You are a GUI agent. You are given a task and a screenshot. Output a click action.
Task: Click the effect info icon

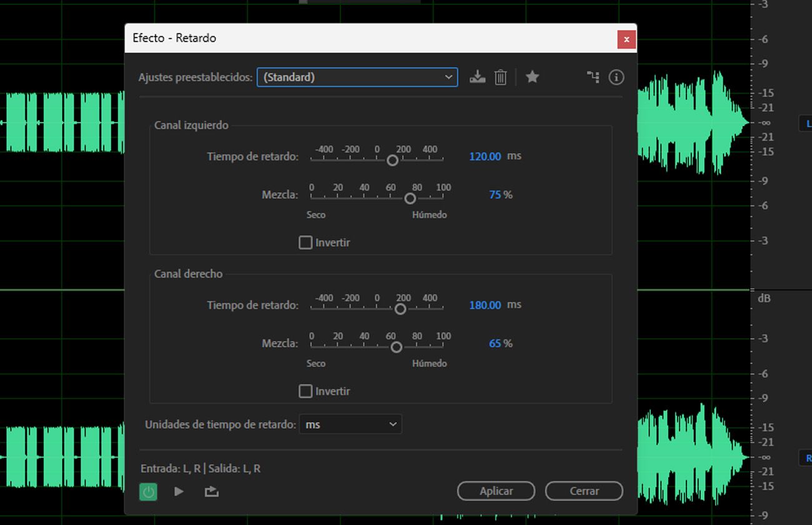[616, 77]
